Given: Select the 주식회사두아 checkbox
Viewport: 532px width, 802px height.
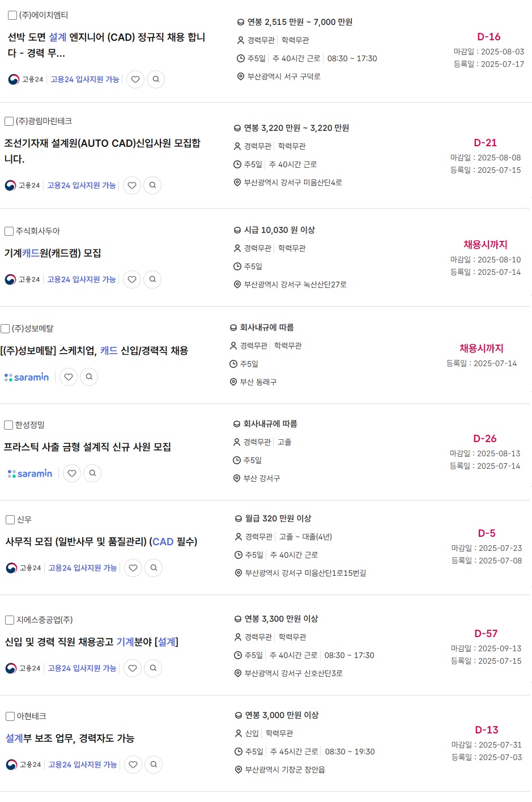Looking at the screenshot, I should pos(9,231).
